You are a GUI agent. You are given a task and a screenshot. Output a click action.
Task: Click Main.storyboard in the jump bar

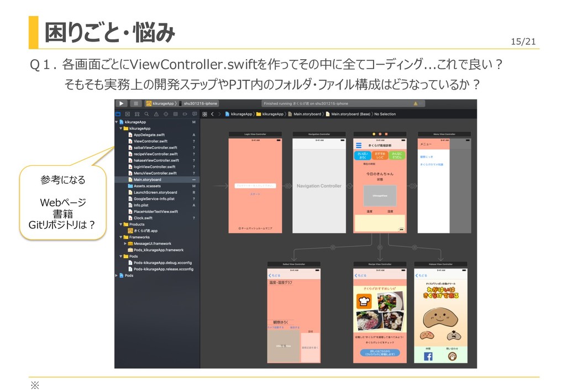(x=305, y=114)
